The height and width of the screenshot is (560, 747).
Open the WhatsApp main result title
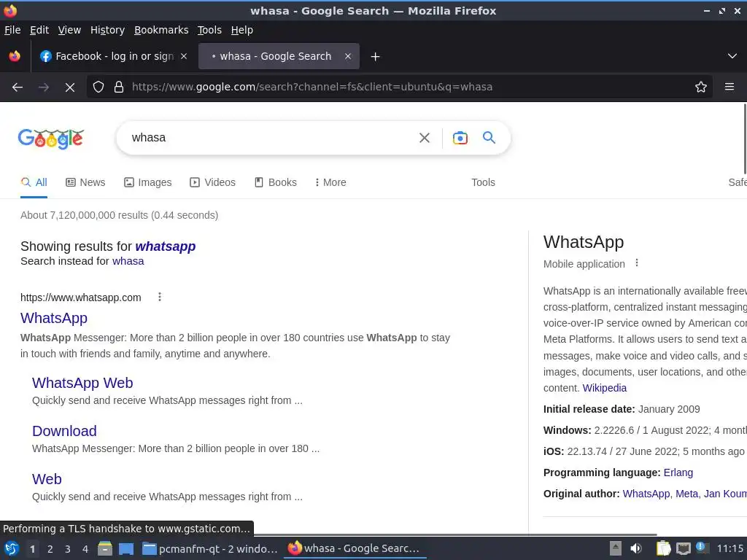(x=54, y=318)
